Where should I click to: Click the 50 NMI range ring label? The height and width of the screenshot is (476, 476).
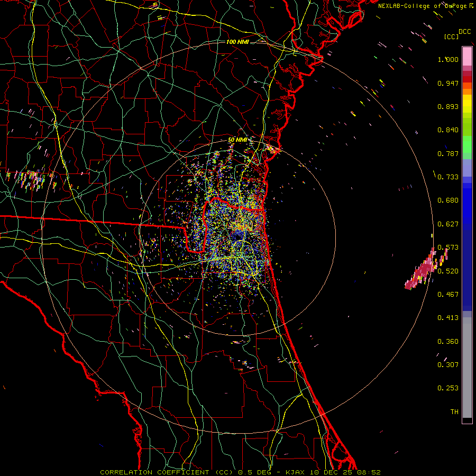pyautogui.click(x=237, y=140)
